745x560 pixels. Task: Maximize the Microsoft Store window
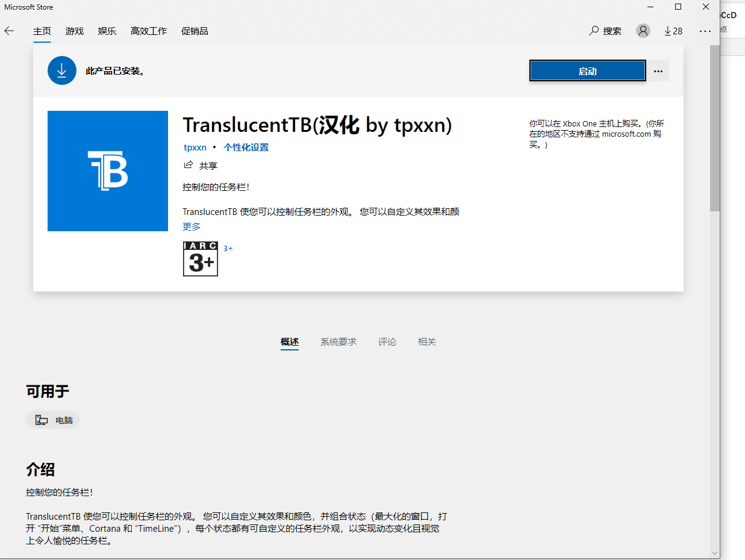pyautogui.click(x=678, y=7)
